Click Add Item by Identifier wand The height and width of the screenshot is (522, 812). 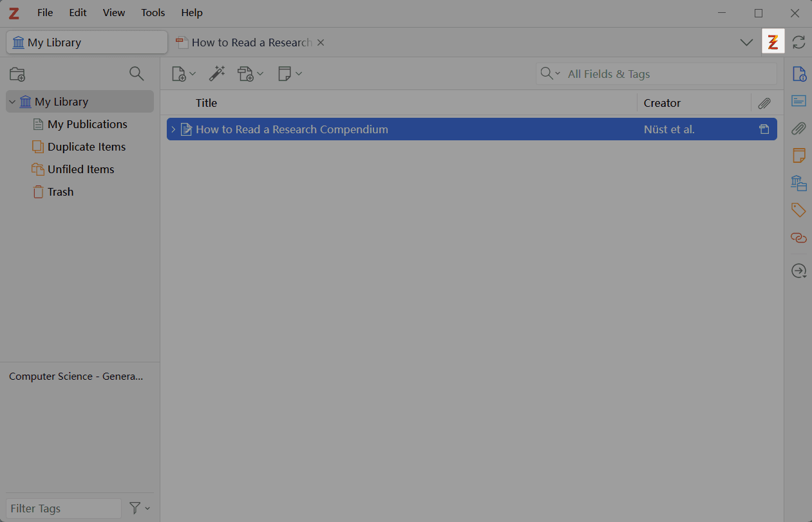coord(217,74)
